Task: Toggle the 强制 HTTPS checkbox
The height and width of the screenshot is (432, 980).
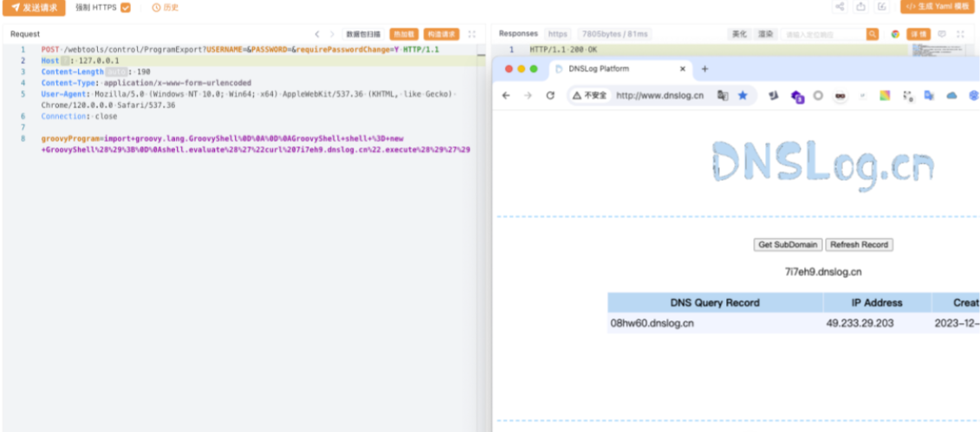Action: [x=126, y=8]
